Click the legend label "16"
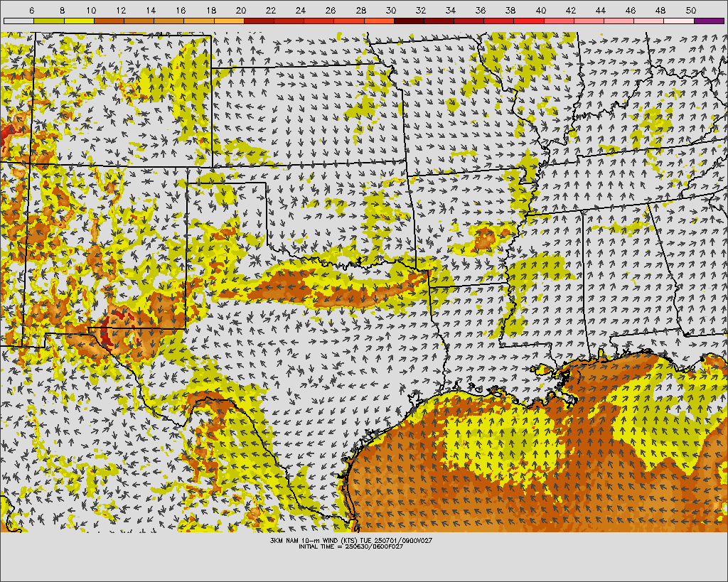728x582 pixels. point(181,10)
